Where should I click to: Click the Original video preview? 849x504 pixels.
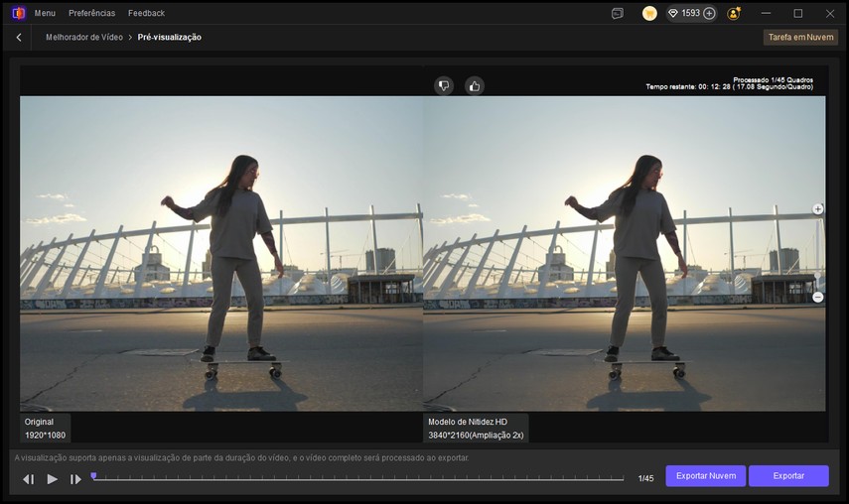coord(221,254)
